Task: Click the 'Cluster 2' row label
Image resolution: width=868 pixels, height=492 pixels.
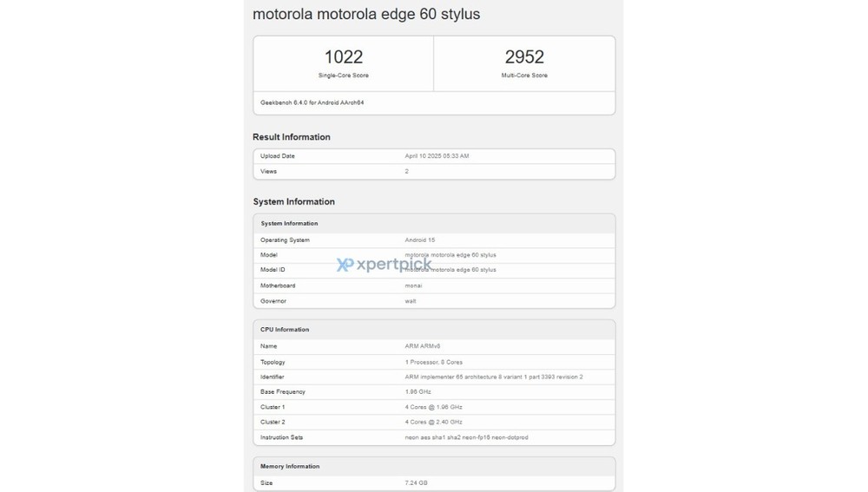Action: (273, 422)
